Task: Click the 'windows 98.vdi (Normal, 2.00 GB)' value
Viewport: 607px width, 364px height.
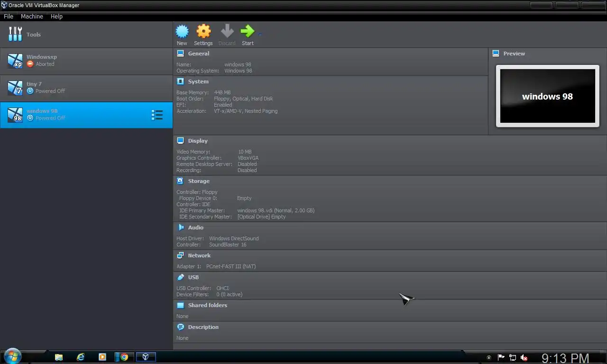Action: point(276,210)
